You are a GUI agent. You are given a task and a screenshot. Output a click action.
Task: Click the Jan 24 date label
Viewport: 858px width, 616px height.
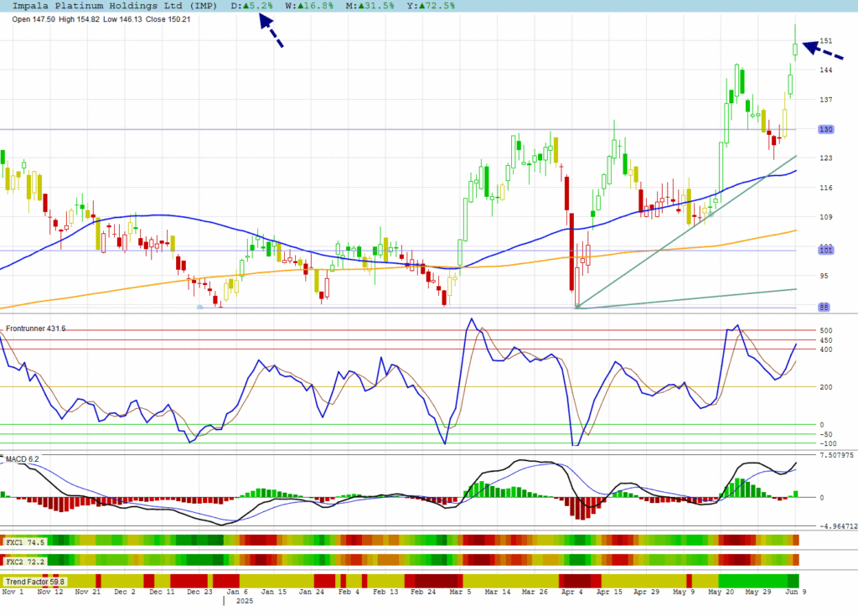tap(312, 592)
